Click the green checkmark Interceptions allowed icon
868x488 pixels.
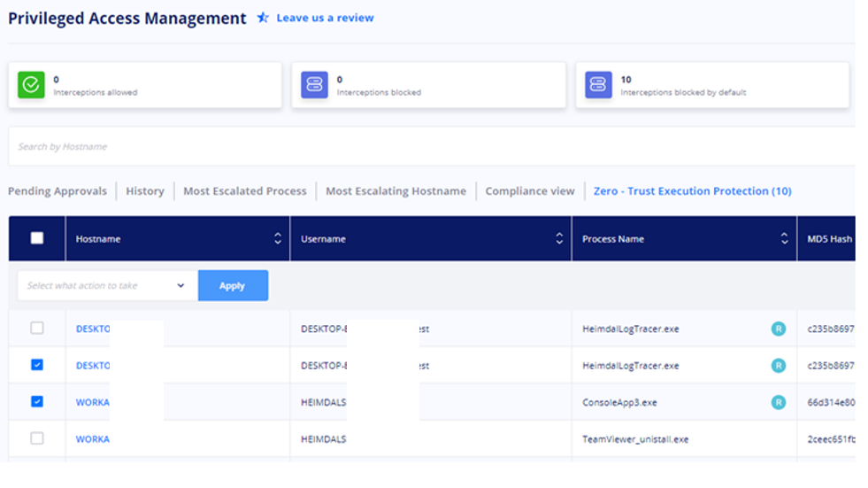31,85
